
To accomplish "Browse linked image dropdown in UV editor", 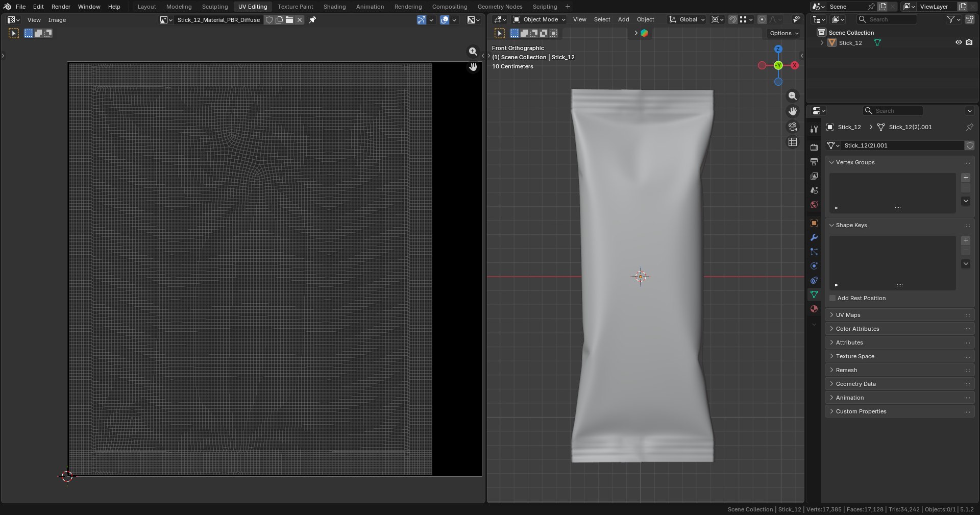I will [x=166, y=20].
